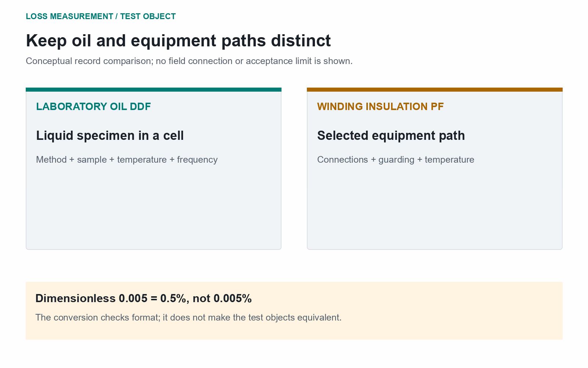Select the WINDING INSULATION PF label
The width and height of the screenshot is (588, 368).
(x=380, y=107)
